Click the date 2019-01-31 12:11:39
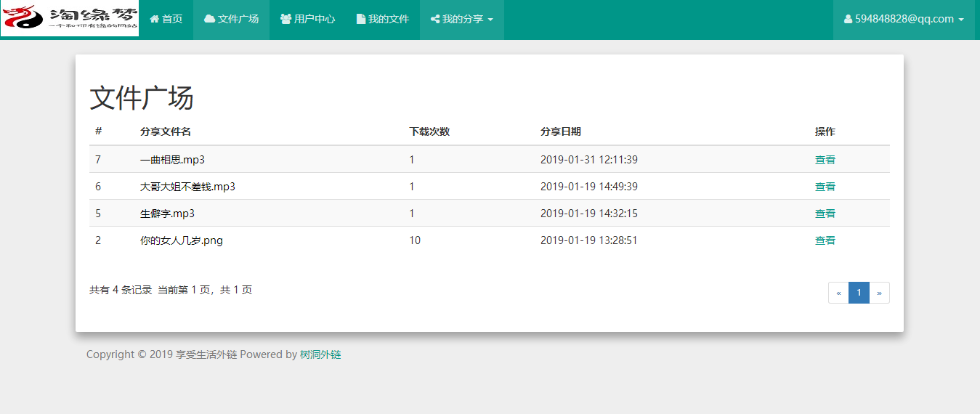 pyautogui.click(x=589, y=160)
